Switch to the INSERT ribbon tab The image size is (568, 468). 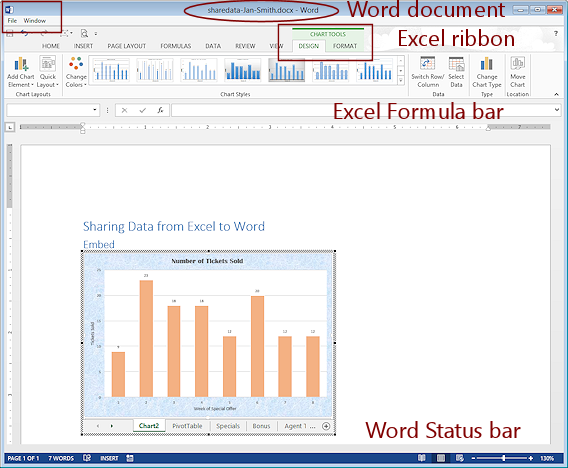click(x=83, y=46)
